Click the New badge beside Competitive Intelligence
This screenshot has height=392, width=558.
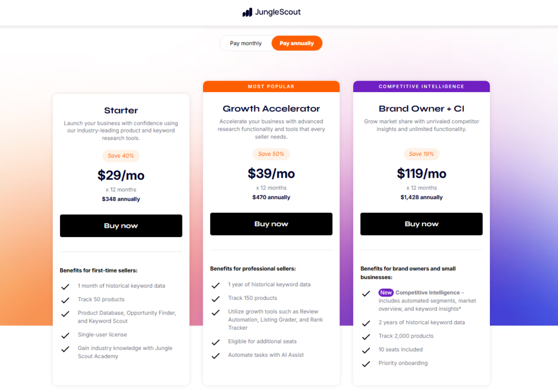click(386, 292)
